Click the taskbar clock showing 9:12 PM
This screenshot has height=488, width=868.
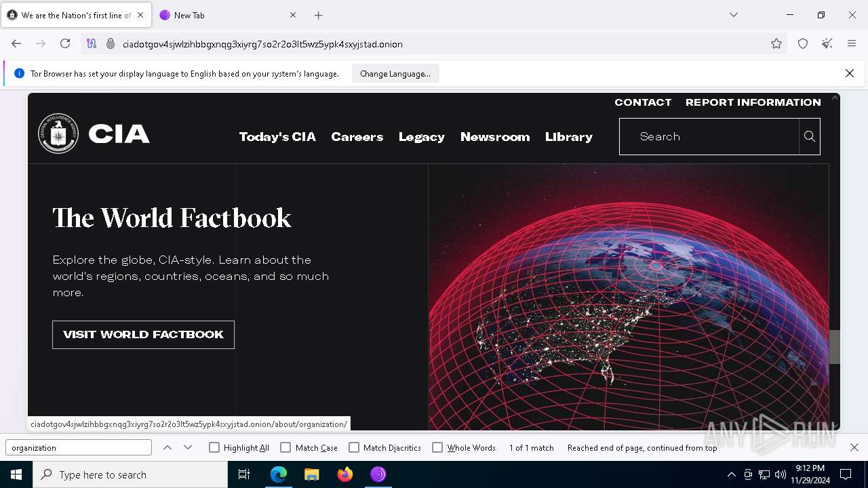(x=810, y=474)
